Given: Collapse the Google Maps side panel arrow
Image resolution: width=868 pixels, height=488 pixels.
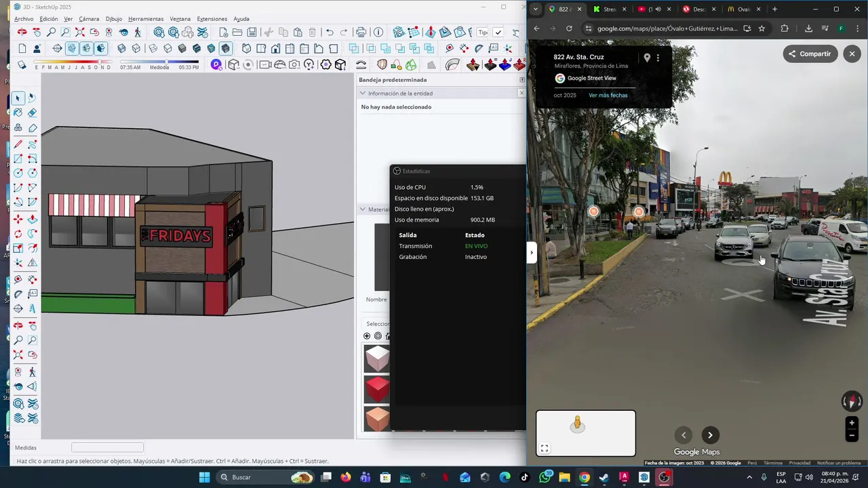Looking at the screenshot, I should point(532,253).
